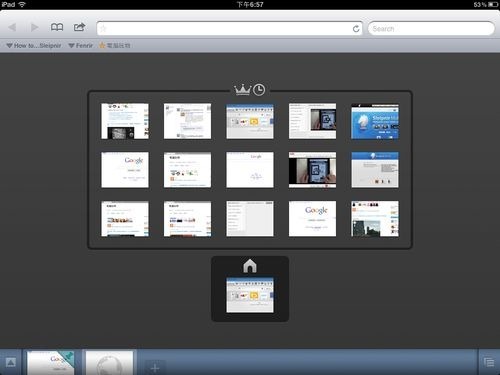500x375 pixels.
Task: Add a new tab with plus button
Action: point(155,368)
